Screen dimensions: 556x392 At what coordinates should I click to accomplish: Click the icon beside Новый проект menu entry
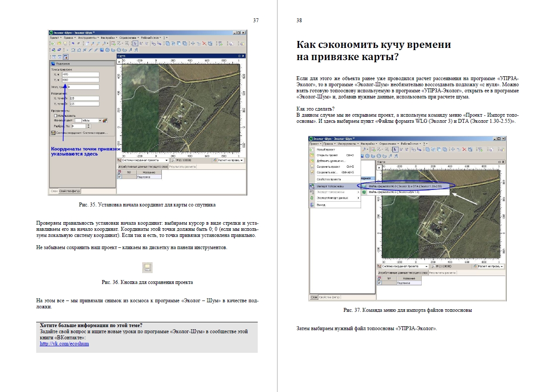pos(311,149)
